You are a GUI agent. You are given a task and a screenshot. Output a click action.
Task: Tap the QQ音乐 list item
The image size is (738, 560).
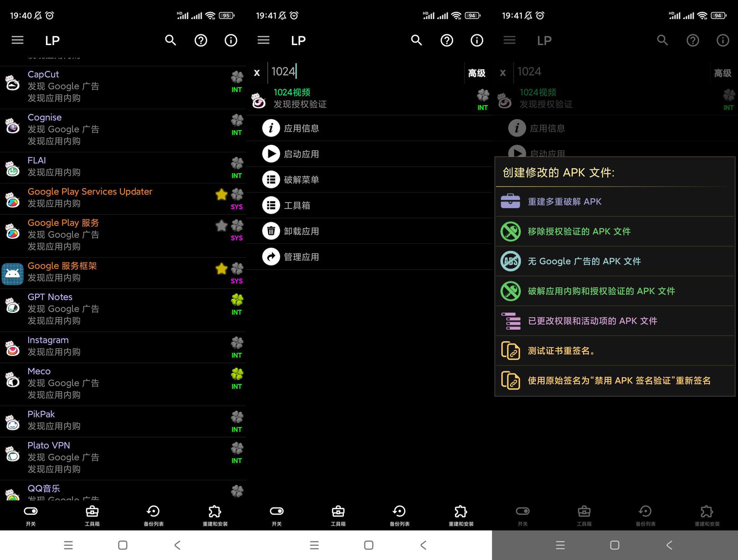123,491
